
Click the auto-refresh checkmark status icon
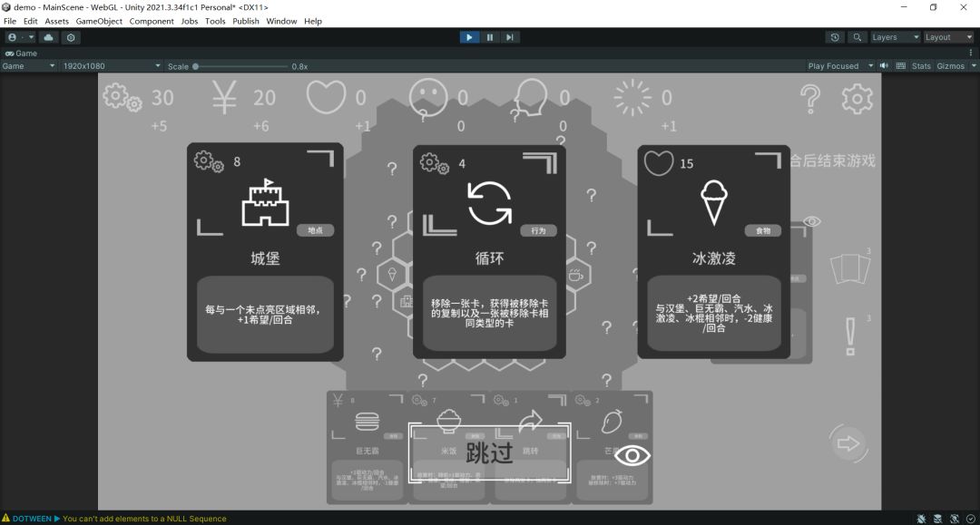[971, 519]
